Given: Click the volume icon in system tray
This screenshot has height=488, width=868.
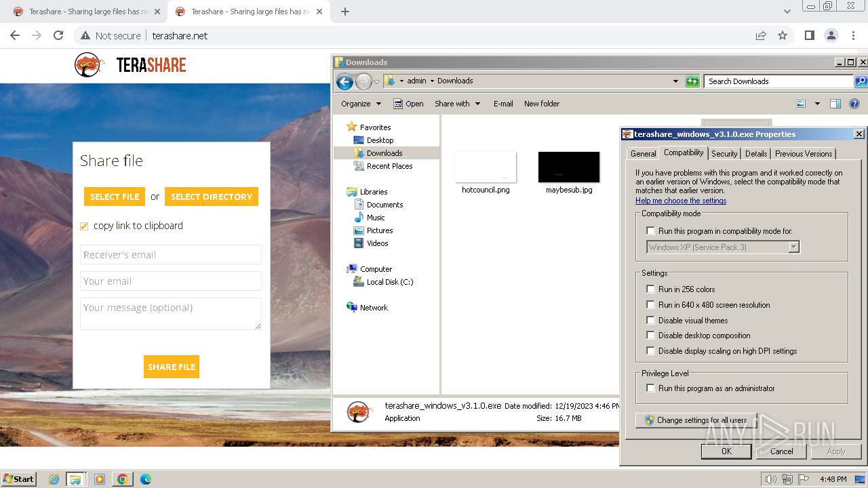Looking at the screenshot, I should pos(770,479).
